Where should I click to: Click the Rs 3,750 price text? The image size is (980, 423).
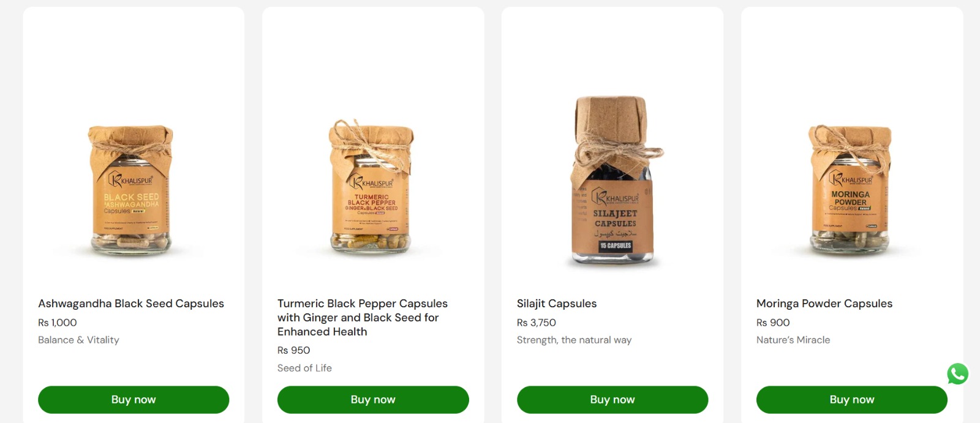(x=537, y=323)
